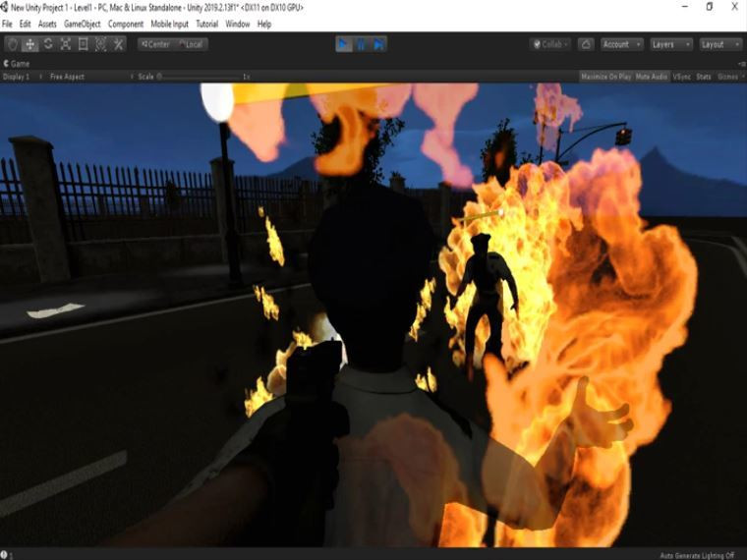Adjust the Scale slider
Screen dimensions: 747x560
coord(201,77)
